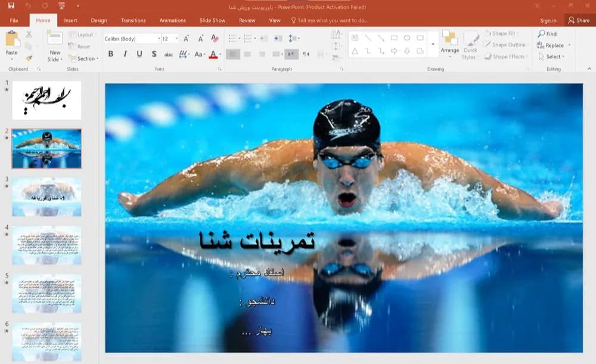Click the Save icon in the title bar
The height and width of the screenshot is (364, 596).
click(11, 6)
